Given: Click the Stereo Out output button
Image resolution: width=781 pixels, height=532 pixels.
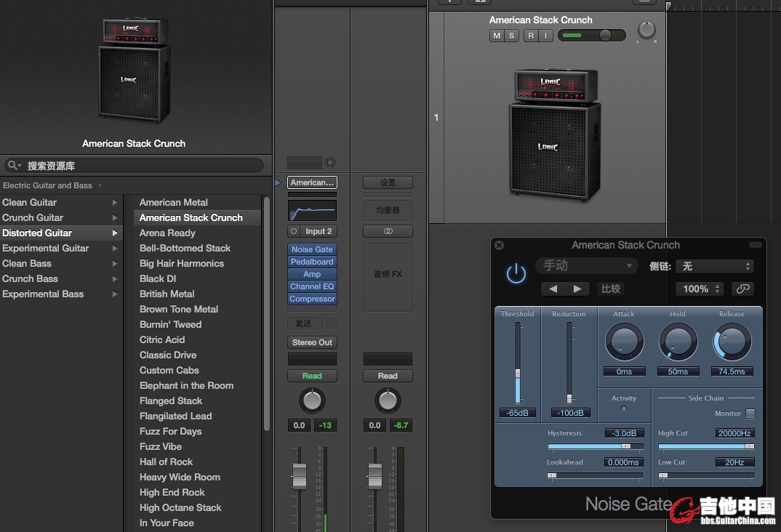Looking at the screenshot, I should click(x=312, y=342).
